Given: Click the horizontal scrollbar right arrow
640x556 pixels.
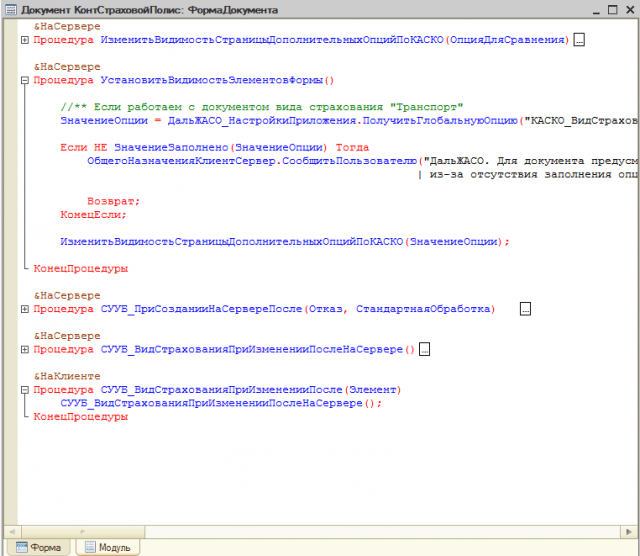Looking at the screenshot, I should (x=629, y=532).
